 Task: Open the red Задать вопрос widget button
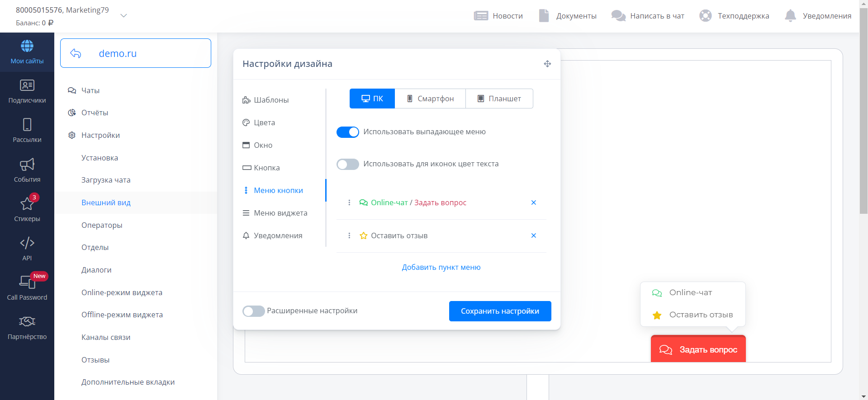698,349
